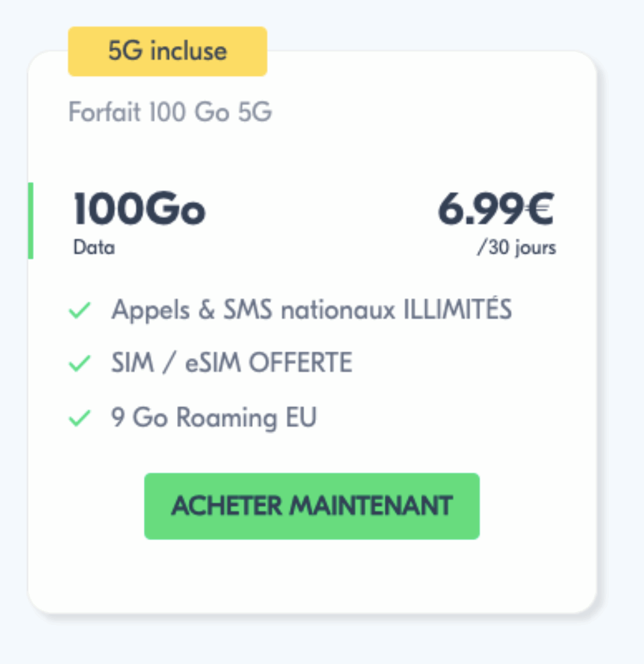Click the word OFFERTE

tap(301, 363)
